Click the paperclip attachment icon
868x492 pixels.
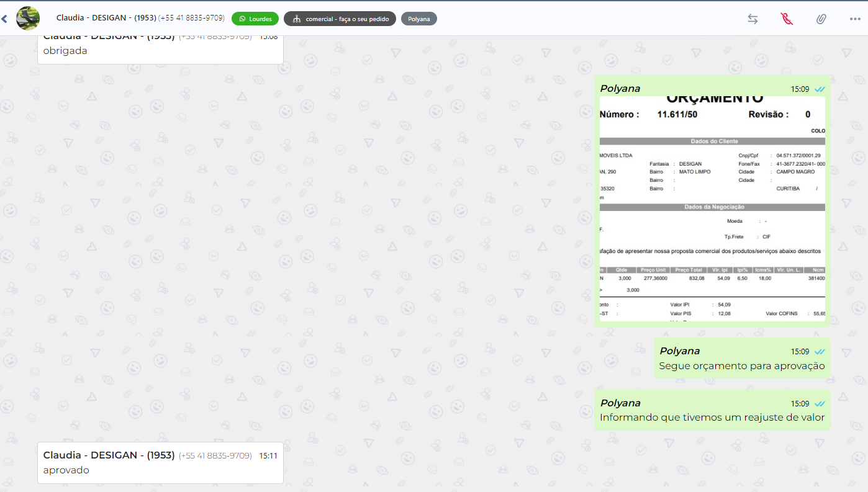(821, 19)
